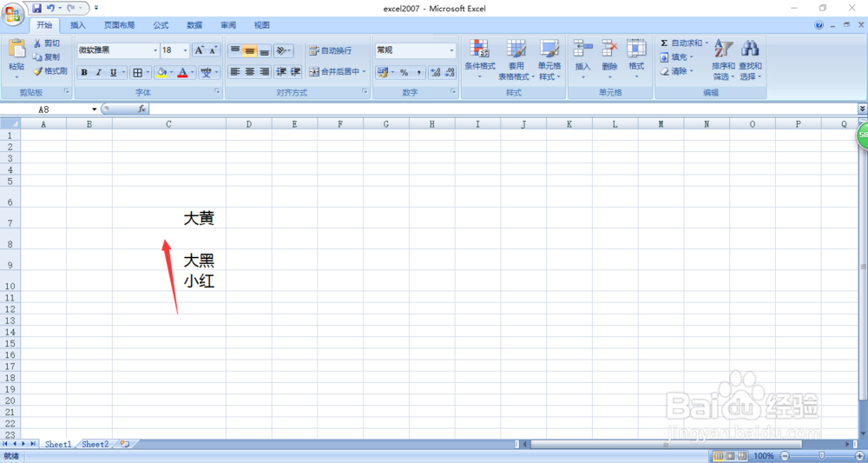Switch to the 公式 ribbon tab
868x463 pixels.
(161, 25)
